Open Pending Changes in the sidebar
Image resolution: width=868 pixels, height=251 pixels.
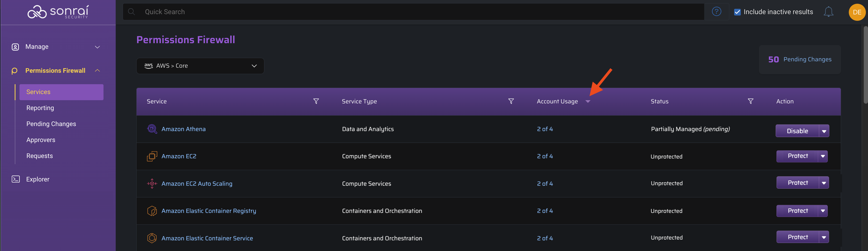coord(51,124)
